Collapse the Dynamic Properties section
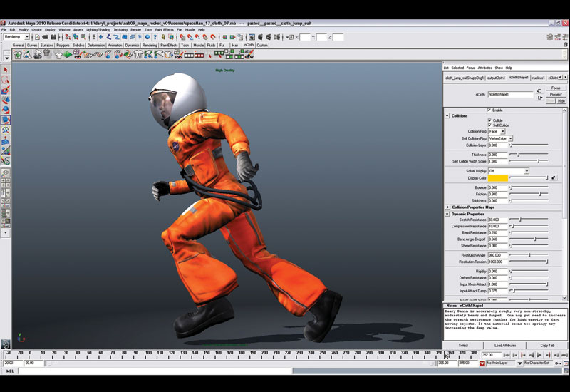 click(x=447, y=214)
